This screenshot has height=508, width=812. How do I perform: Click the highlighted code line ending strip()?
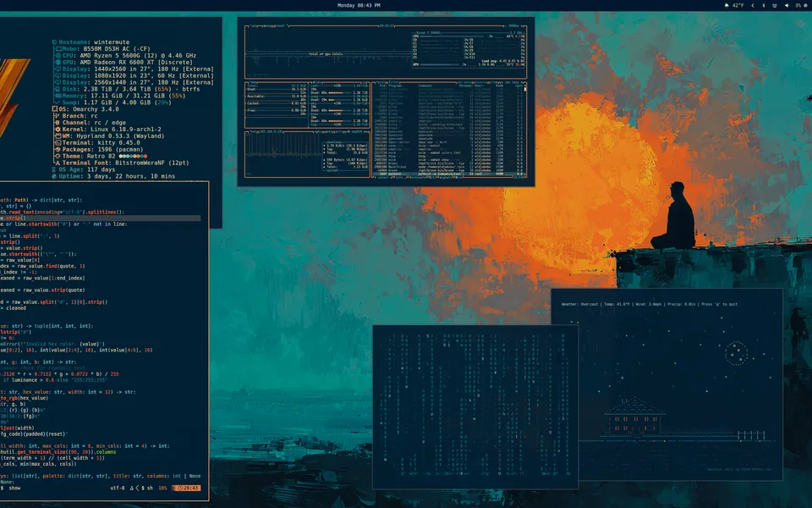coord(101,218)
